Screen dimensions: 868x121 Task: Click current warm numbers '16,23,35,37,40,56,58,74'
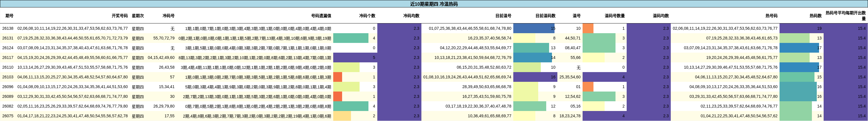coord(490,38)
